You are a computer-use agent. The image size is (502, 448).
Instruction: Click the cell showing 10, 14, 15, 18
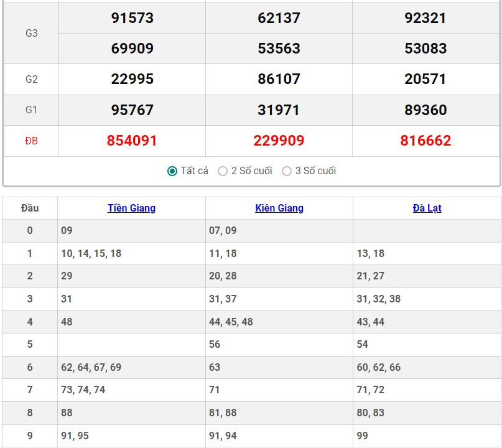click(x=91, y=254)
